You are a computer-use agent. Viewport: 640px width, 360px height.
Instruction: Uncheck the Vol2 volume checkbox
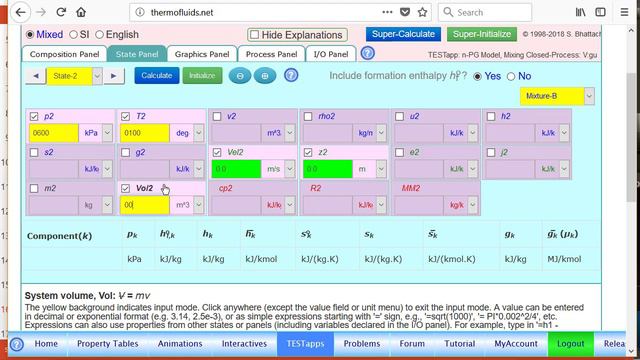(x=125, y=189)
